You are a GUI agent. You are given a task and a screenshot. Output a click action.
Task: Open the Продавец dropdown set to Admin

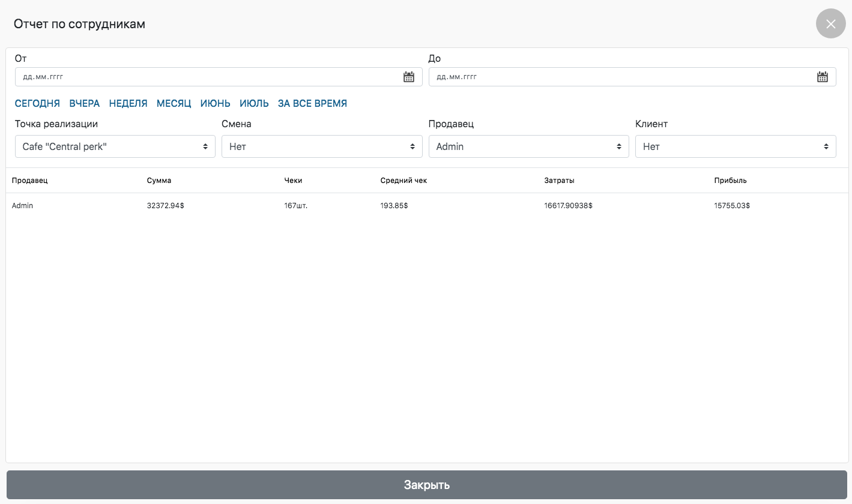click(x=528, y=146)
